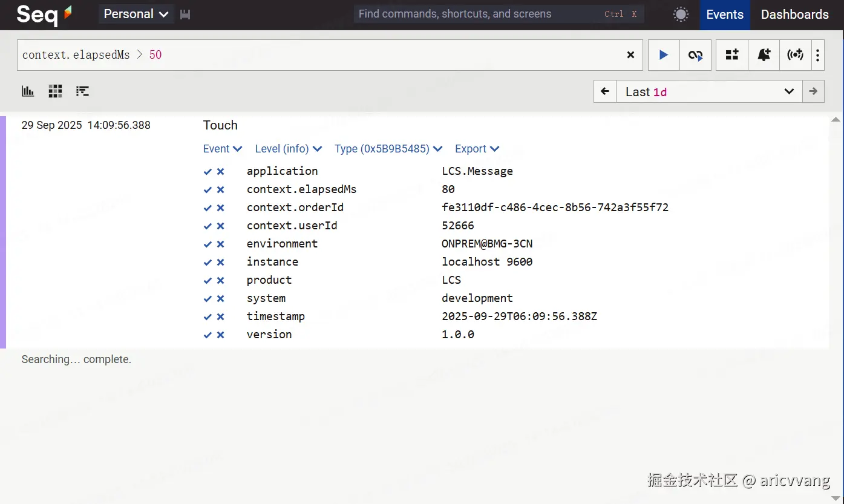
Task: Click the checkmark filter beside context.userId
Action: 208,226
